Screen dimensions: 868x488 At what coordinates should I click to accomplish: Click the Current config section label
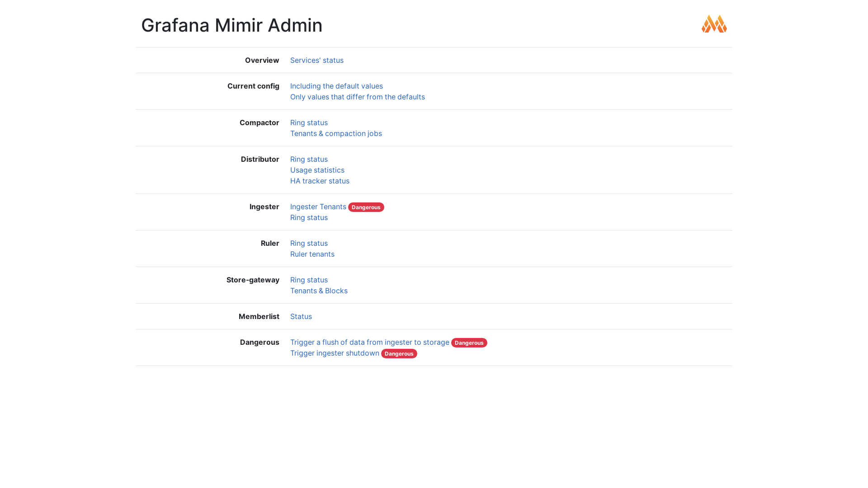[253, 86]
